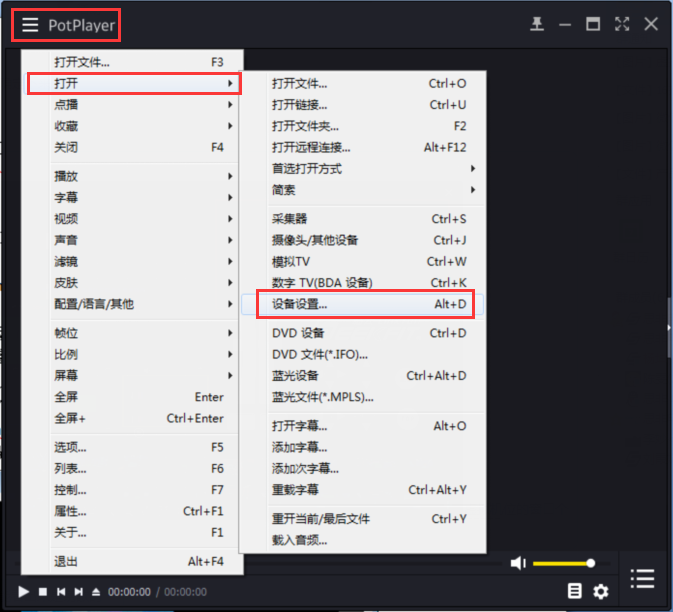Click the eject/open file icon
This screenshot has width=673, height=612.
(96, 592)
